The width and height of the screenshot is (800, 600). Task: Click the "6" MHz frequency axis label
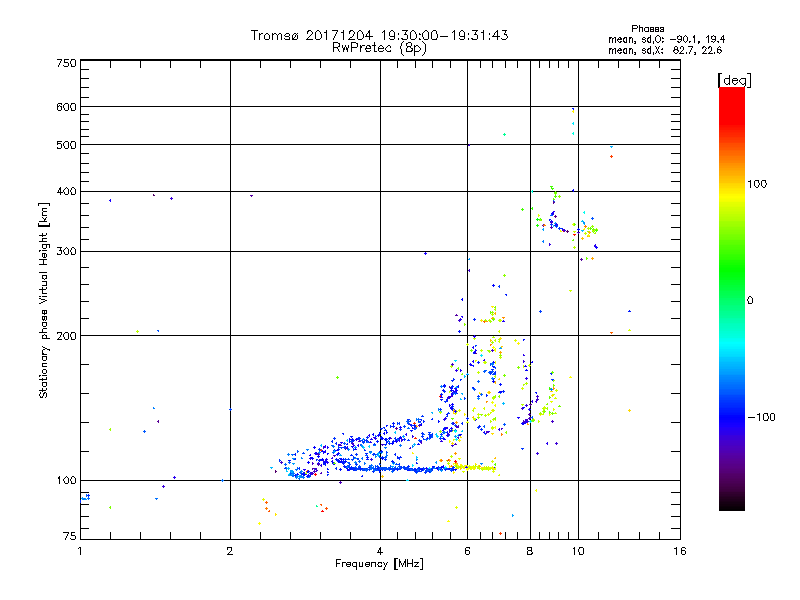[467, 551]
